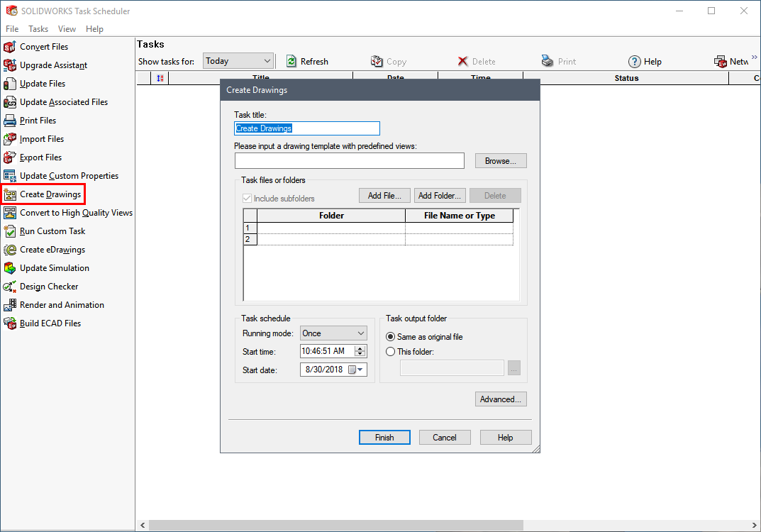
Task: Select the Update Files icon
Action: click(10, 84)
